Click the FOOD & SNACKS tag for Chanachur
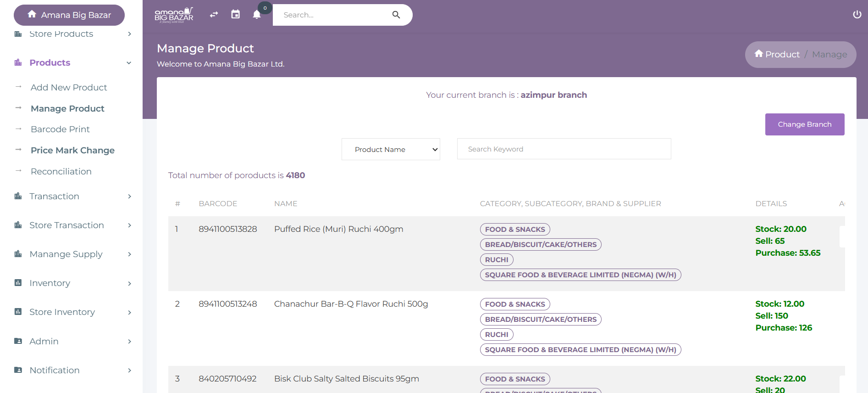868x393 pixels. click(x=515, y=304)
